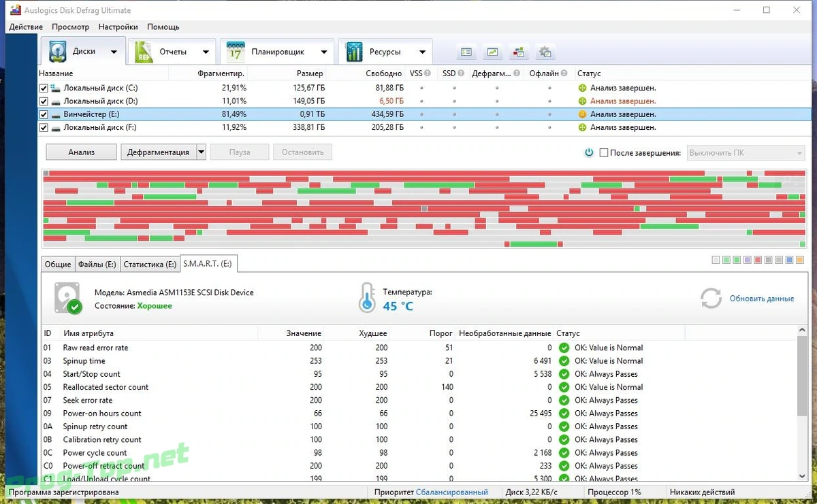Expand the Отчеты tab dropdown arrow

pyautogui.click(x=206, y=52)
